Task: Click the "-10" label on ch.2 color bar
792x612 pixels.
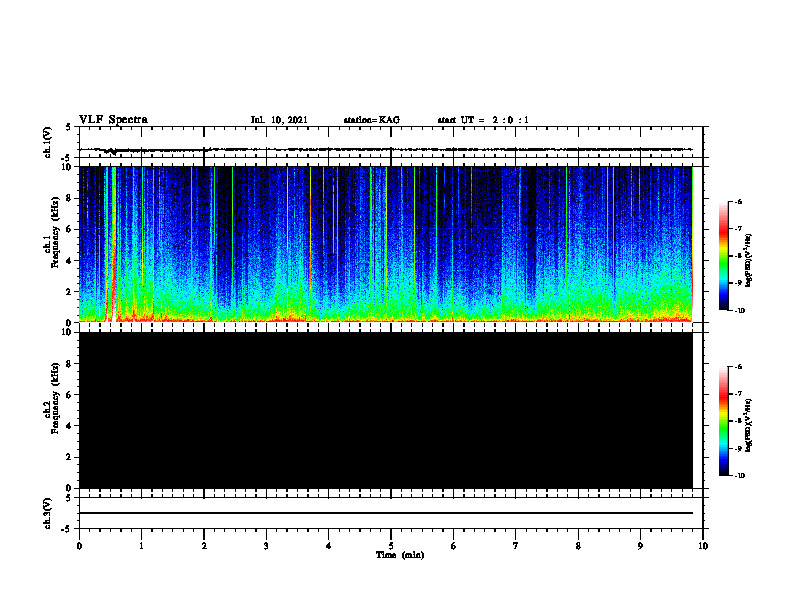Action: (738, 476)
